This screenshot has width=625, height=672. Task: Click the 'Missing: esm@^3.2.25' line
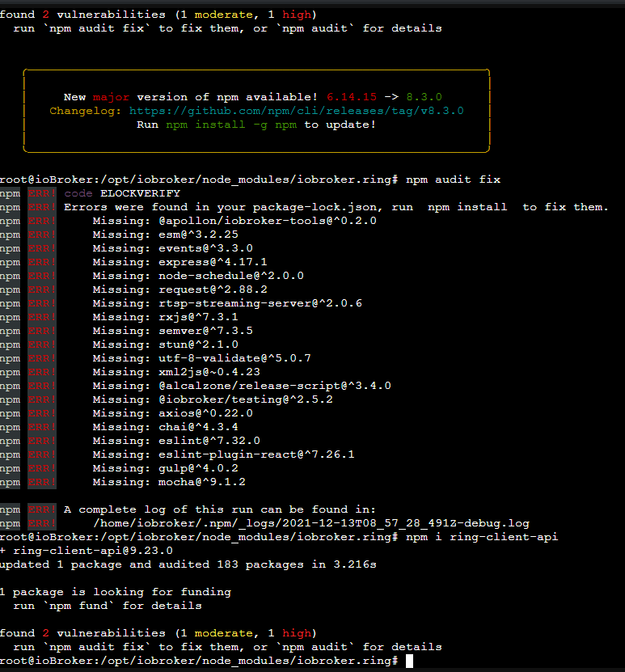click(166, 235)
